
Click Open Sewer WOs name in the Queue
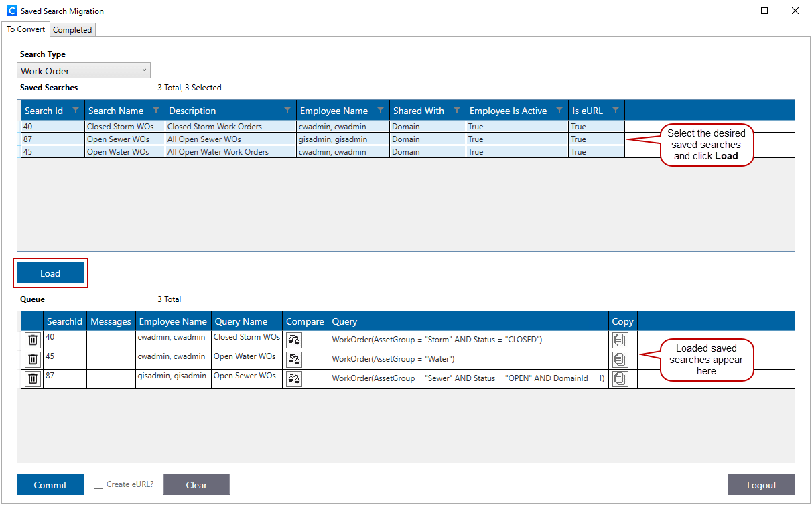point(245,376)
